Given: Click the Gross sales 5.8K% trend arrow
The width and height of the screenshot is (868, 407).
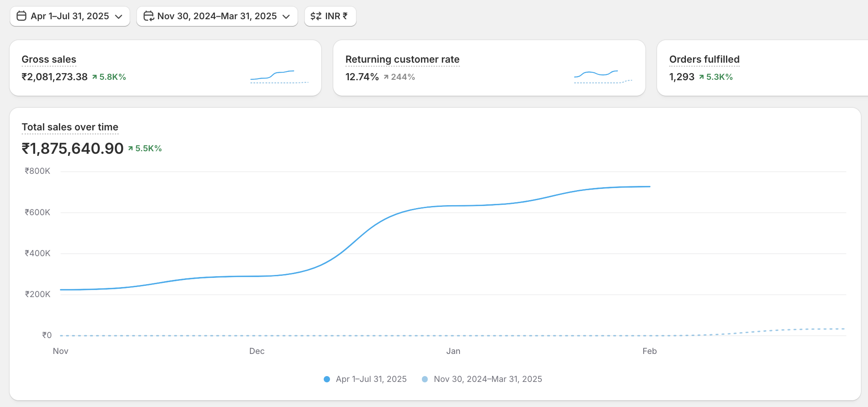Looking at the screenshot, I should pos(95,77).
